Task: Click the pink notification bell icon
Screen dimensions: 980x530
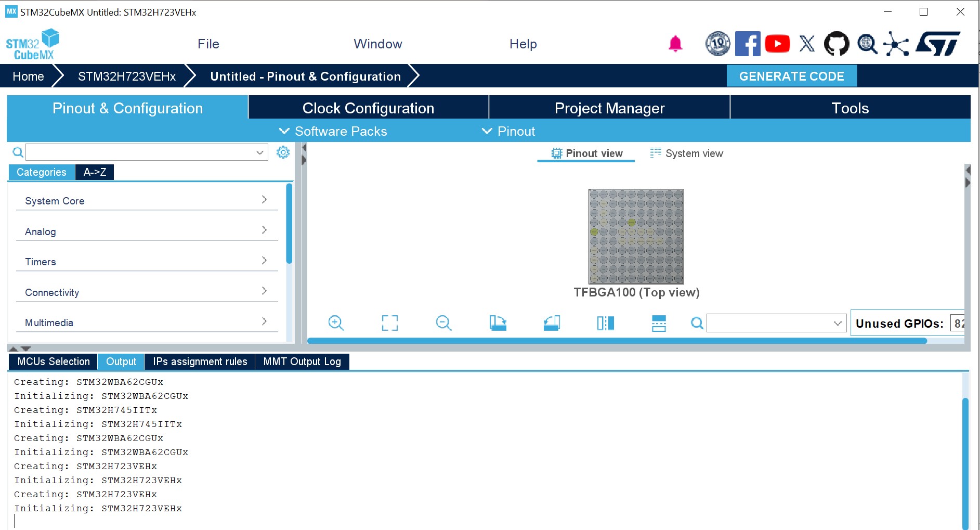Action: 675,44
